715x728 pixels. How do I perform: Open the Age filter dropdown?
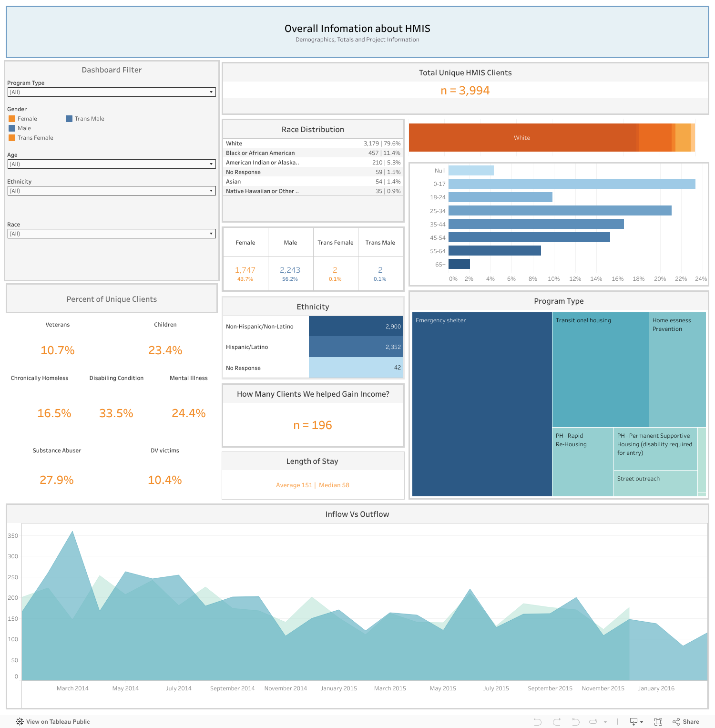(212, 164)
